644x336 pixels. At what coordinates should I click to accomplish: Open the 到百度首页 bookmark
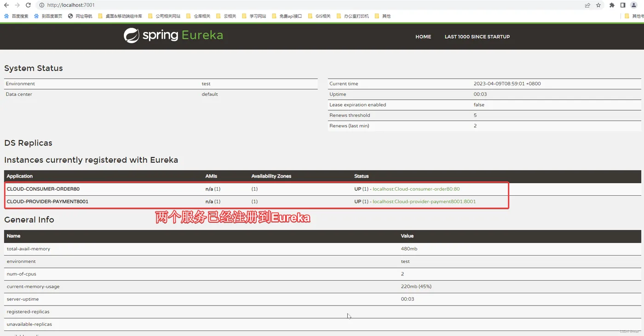pyautogui.click(x=48, y=16)
